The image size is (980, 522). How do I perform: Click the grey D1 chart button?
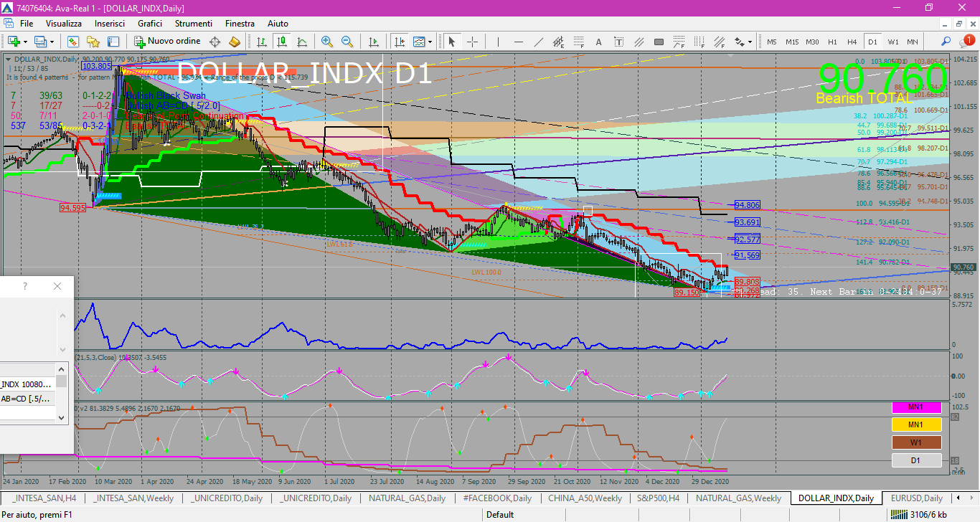pyautogui.click(x=915, y=460)
